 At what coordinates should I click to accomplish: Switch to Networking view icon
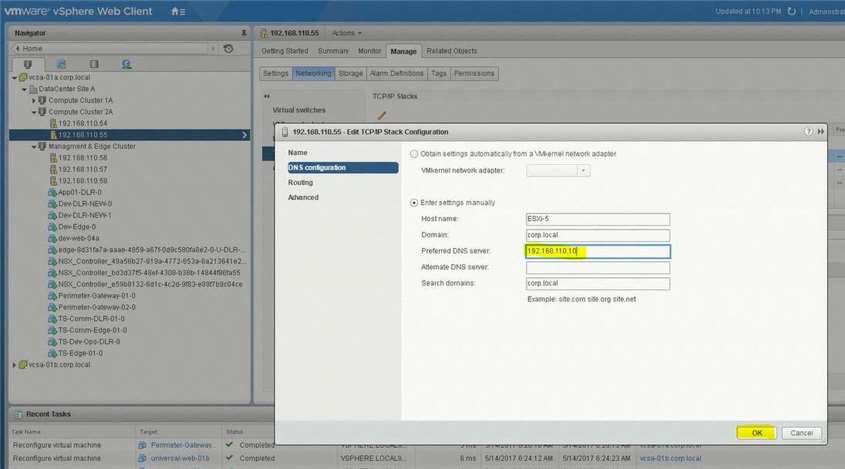[127, 64]
